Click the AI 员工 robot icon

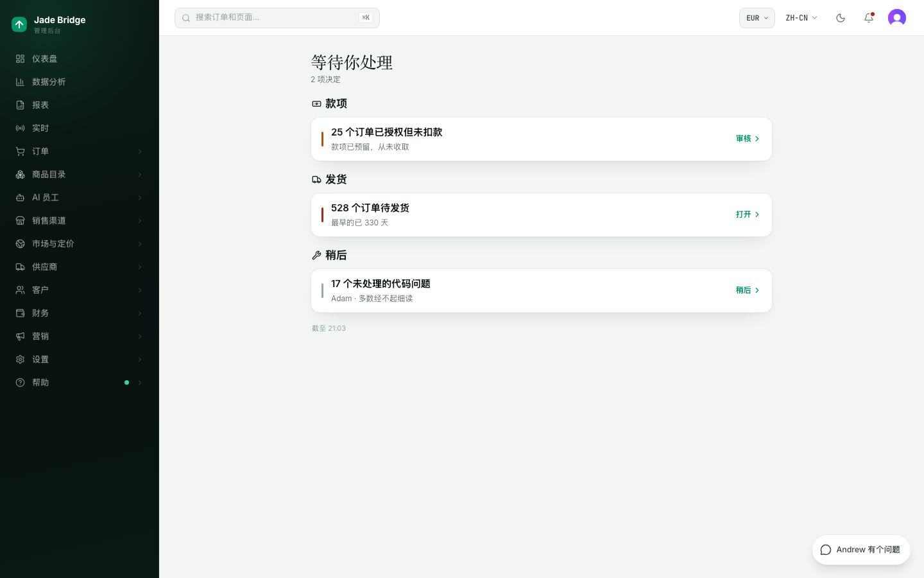click(20, 197)
